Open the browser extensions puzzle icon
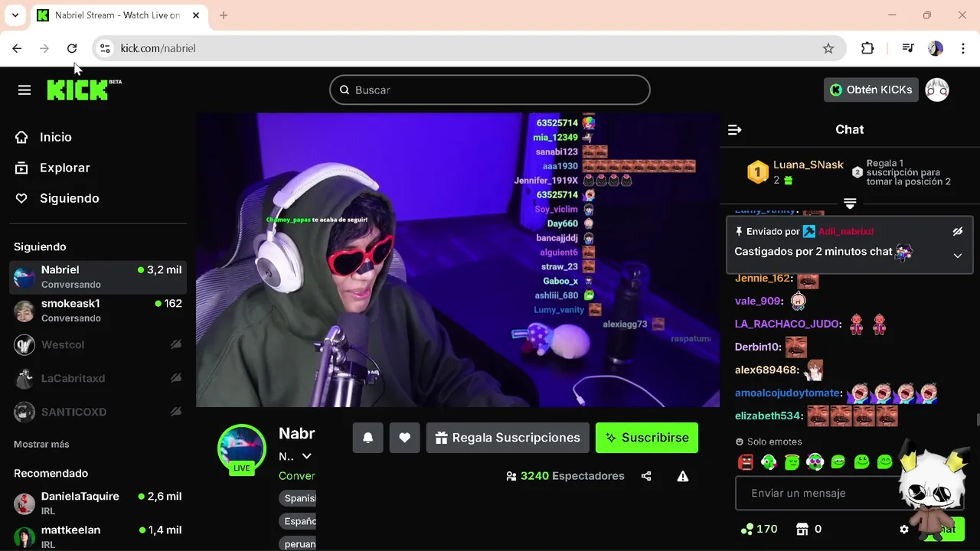Viewport: 980px width, 551px height. pos(867,48)
